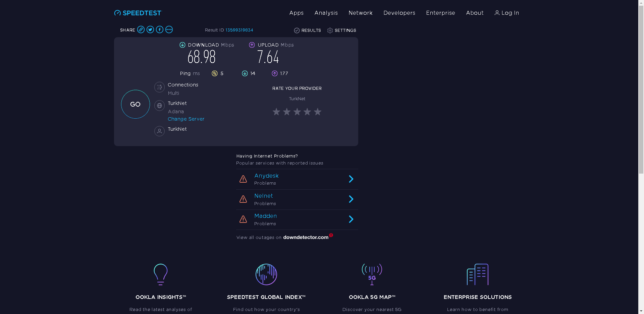
Task: Click SPEEDTEST GLOBAL INDEX heading
Action: (x=266, y=297)
